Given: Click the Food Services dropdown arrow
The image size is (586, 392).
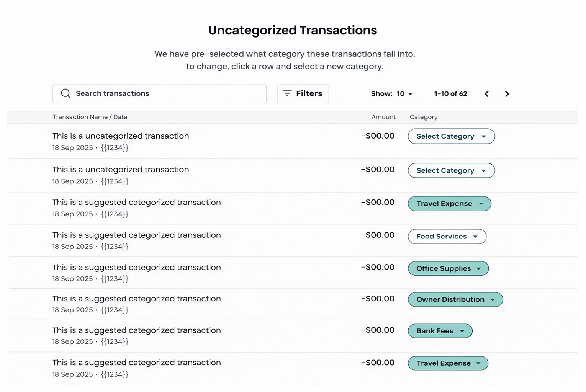Looking at the screenshot, I should pyautogui.click(x=475, y=237).
